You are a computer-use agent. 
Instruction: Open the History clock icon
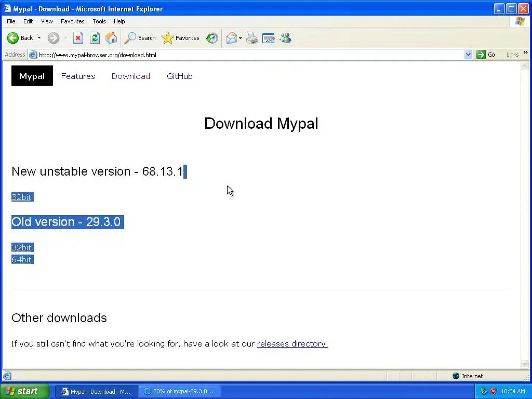212,38
